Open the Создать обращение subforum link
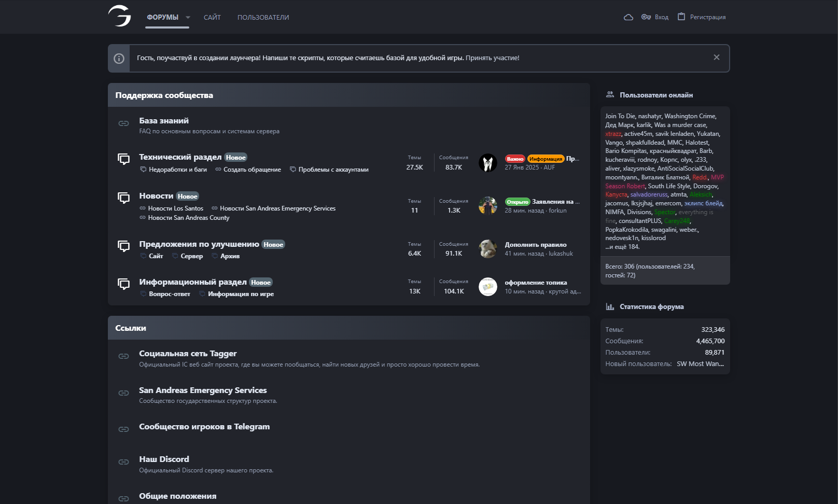Viewport: 838px width, 504px height. 252,170
